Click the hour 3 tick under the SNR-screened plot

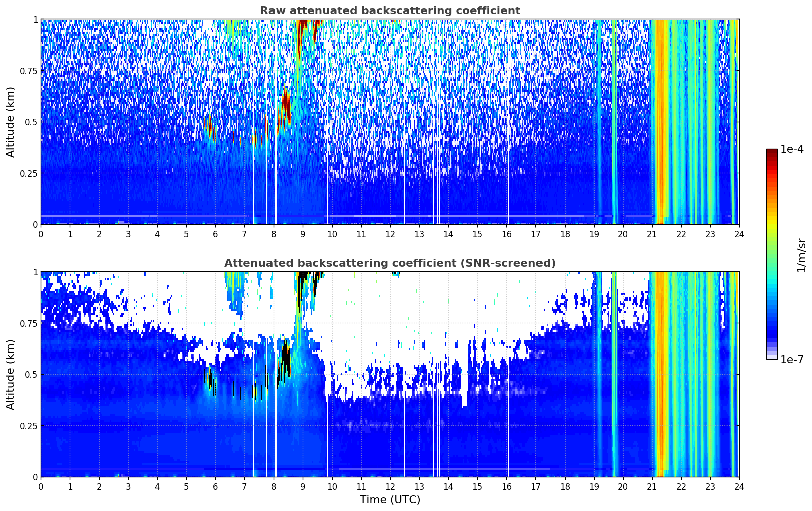(x=128, y=486)
